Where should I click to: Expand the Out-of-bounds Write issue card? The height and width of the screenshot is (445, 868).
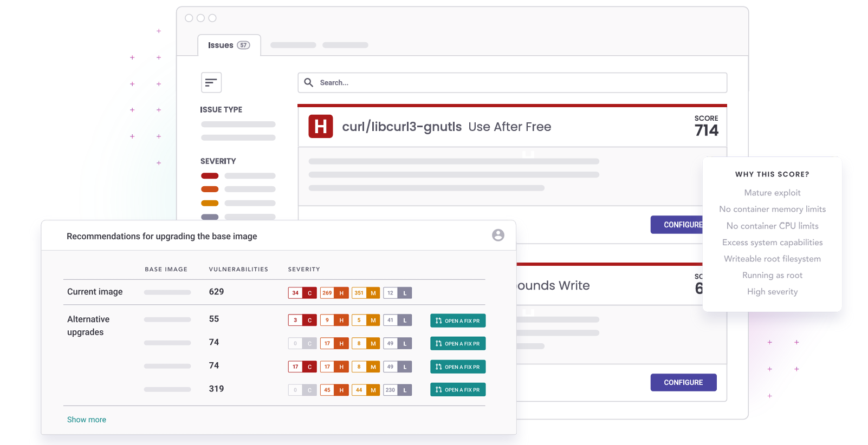point(553,285)
